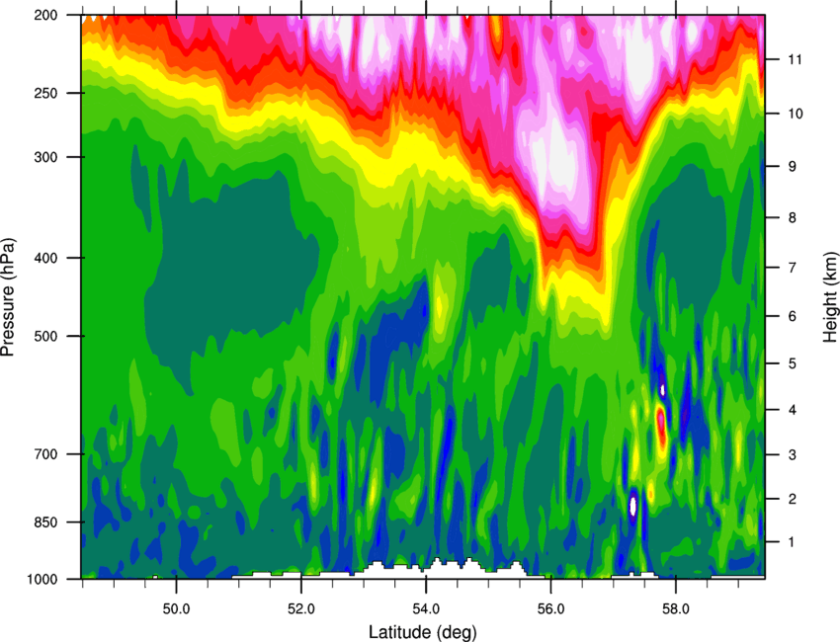Screen dimensions: 840x642
Task: Click the 10 km height tick label
Action: pos(796,114)
